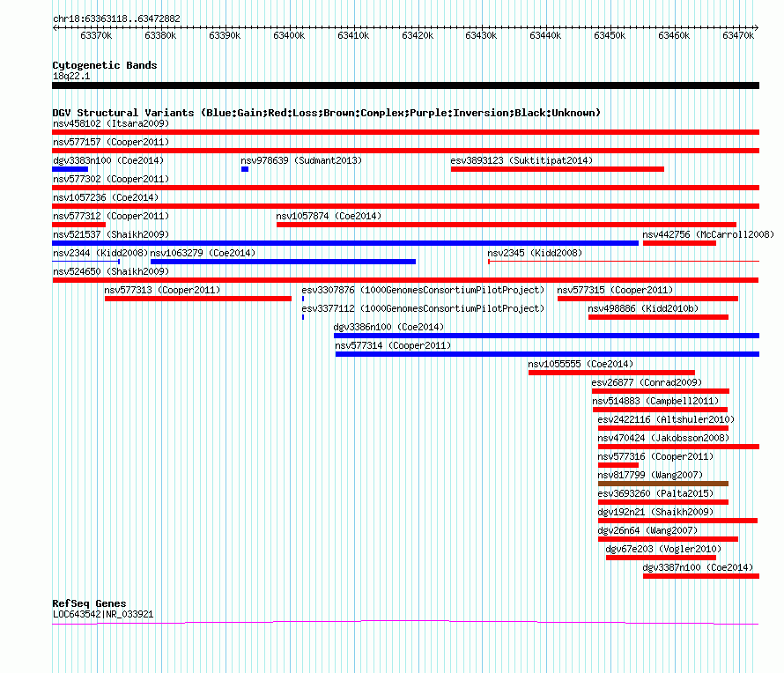Image resolution: width=784 pixels, height=673 pixels.
Task: Select nsv577314 (Cooper2011) label
Action: (x=393, y=345)
